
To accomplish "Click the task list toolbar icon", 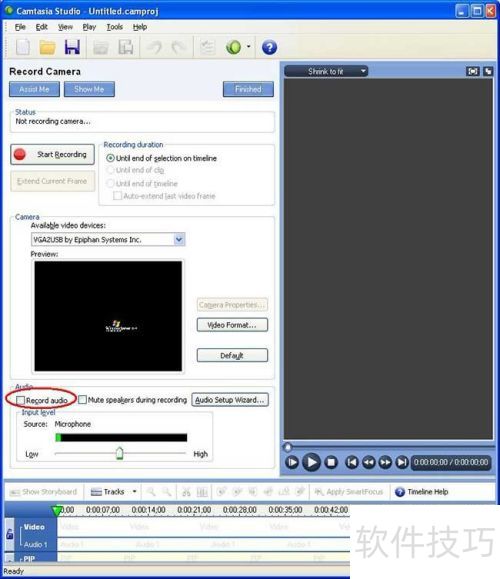I will (x=208, y=47).
